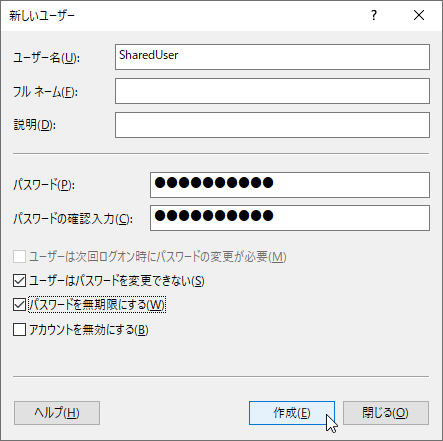Viewport: 443px width, 441px height.
Task: Toggle the パスワードを無期限にする checkbox
Action: [19, 305]
